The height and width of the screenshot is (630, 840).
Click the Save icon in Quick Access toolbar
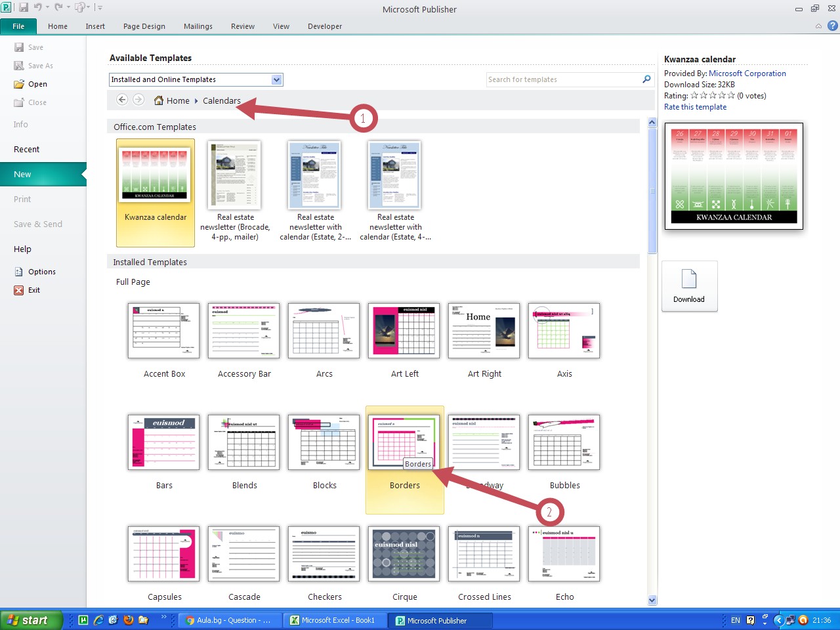pos(24,8)
